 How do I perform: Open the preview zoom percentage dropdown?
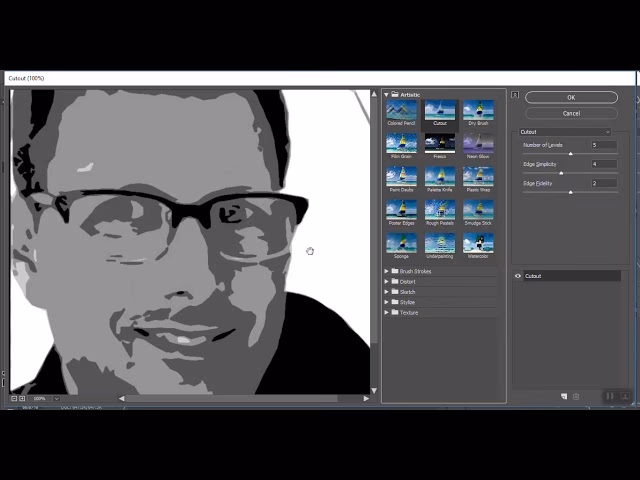pyautogui.click(x=56, y=398)
